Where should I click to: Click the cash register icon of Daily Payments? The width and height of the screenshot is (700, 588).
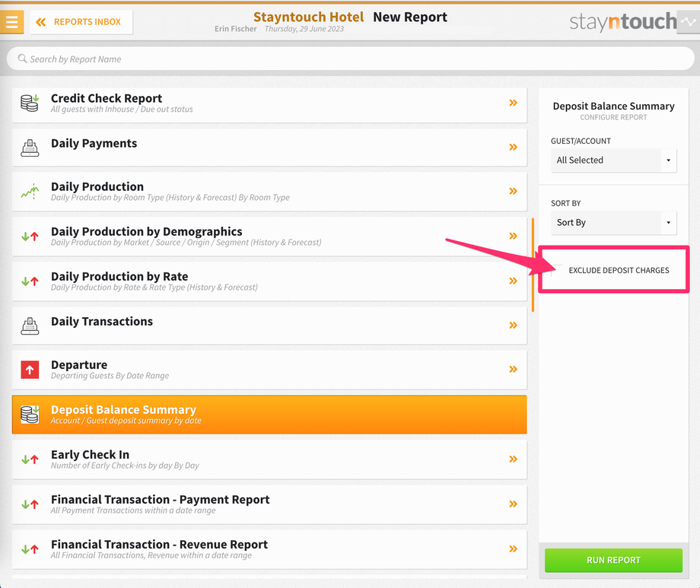[x=30, y=148]
